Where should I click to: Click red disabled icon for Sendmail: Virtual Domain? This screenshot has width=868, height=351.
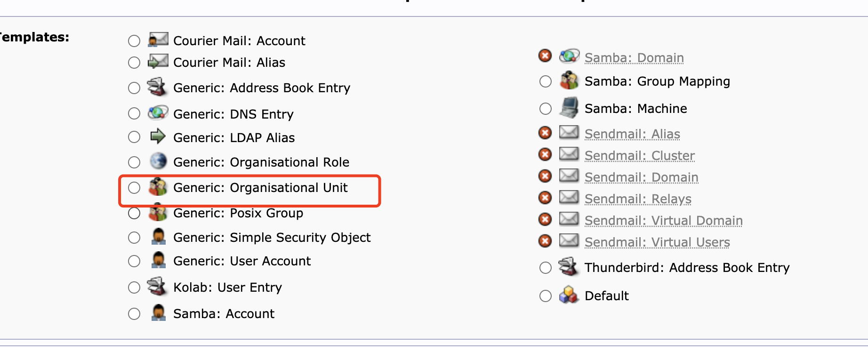point(545,219)
